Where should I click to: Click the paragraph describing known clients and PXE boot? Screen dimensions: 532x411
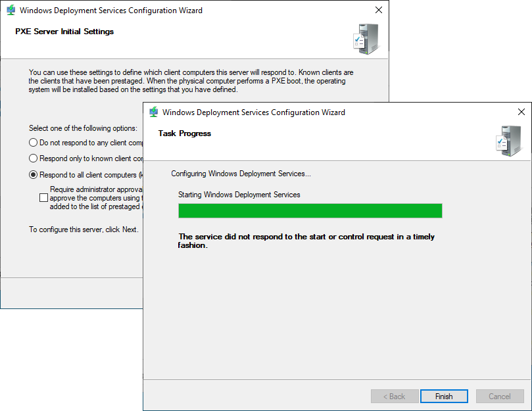tap(191, 81)
